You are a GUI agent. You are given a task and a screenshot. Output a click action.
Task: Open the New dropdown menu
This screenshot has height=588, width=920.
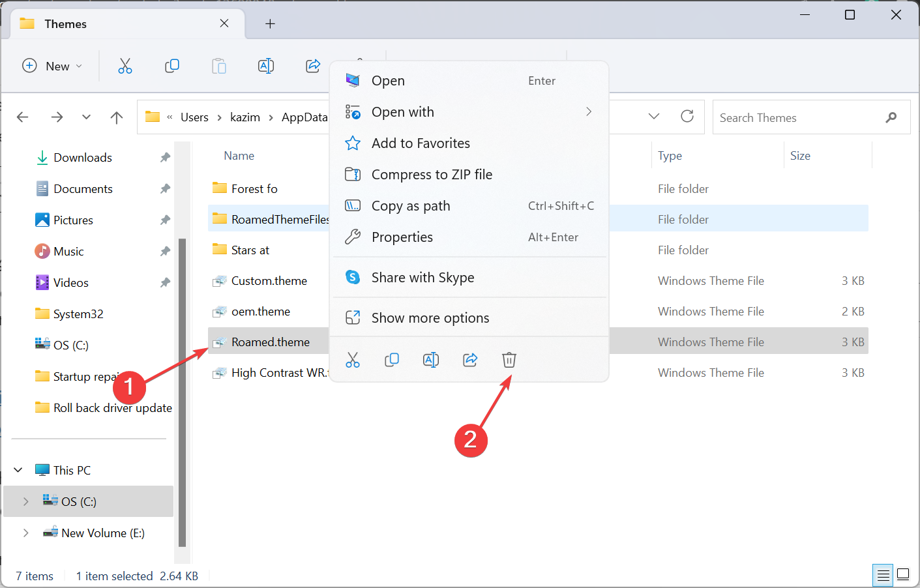pos(52,66)
